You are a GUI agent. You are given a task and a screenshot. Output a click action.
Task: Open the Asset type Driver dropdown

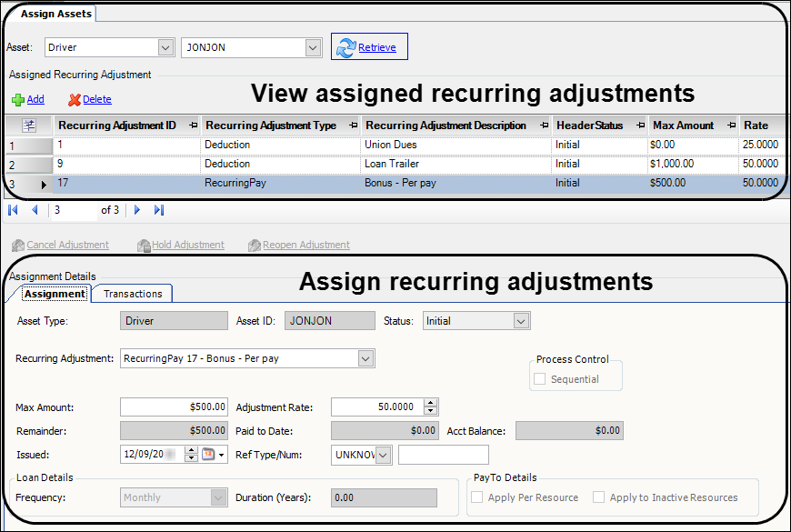coord(165,47)
